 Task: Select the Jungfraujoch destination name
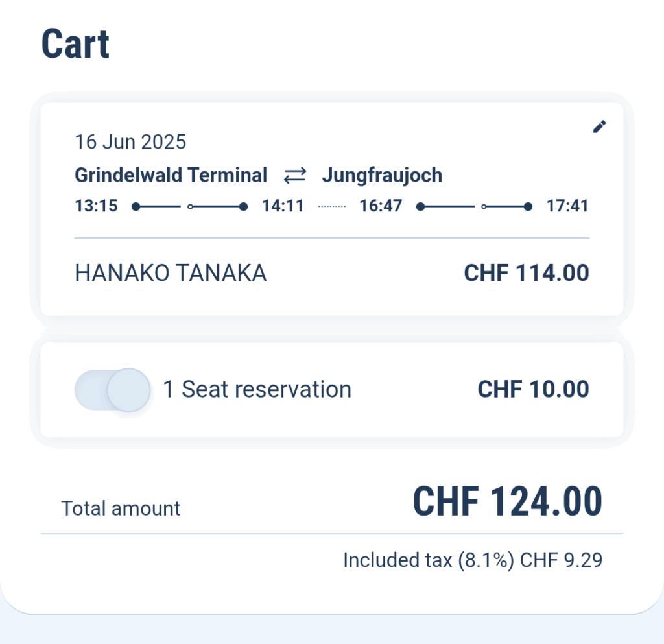click(x=382, y=175)
